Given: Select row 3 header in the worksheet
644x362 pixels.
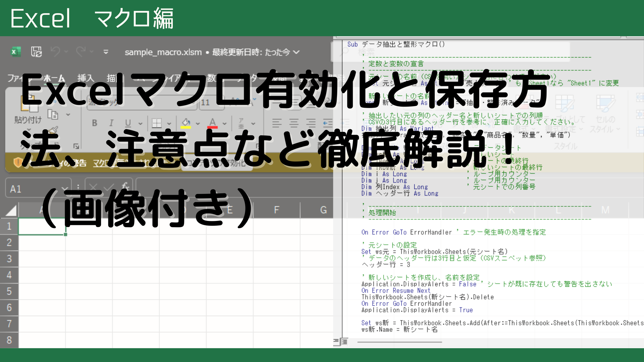Looking at the screenshot, I should click(9, 259).
